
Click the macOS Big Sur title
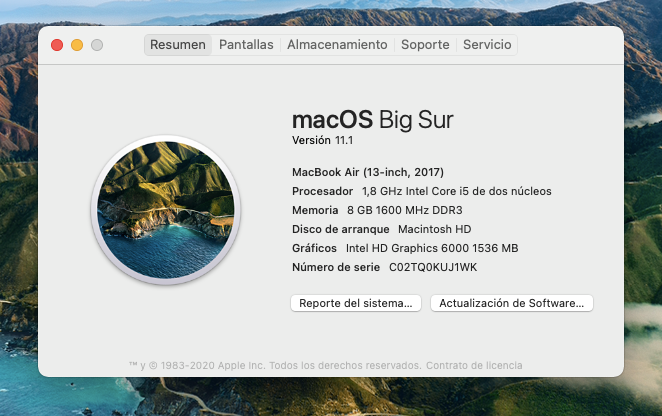click(373, 120)
